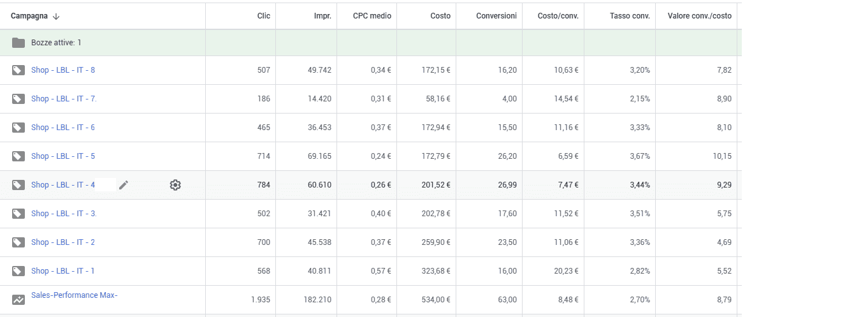Click the Performance Max campaign chart icon
Screen dimensions: 868x317
click(18, 300)
